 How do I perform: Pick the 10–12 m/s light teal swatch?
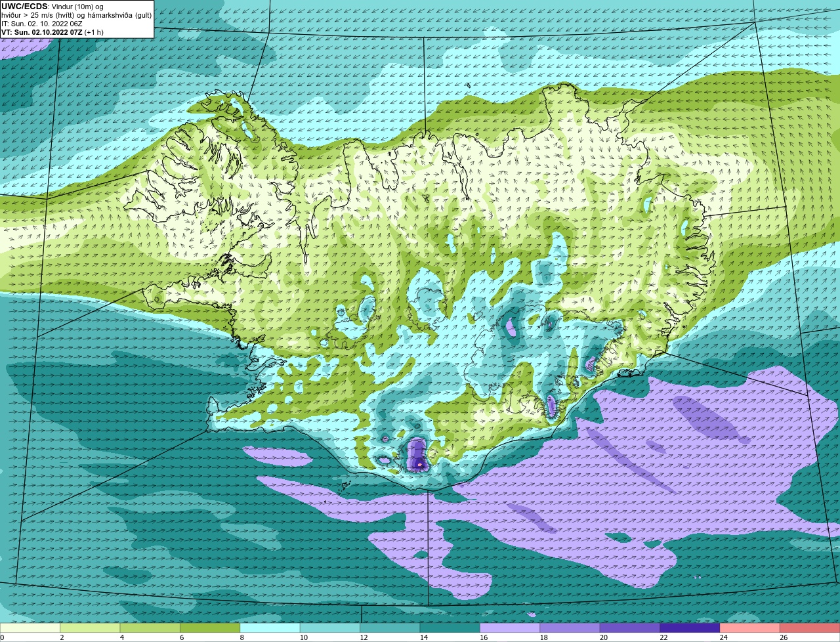[x=330, y=628]
